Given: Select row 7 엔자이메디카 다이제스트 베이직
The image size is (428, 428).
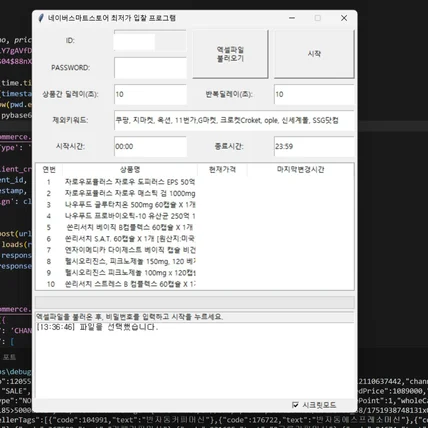Looking at the screenshot, I should click(195, 250).
